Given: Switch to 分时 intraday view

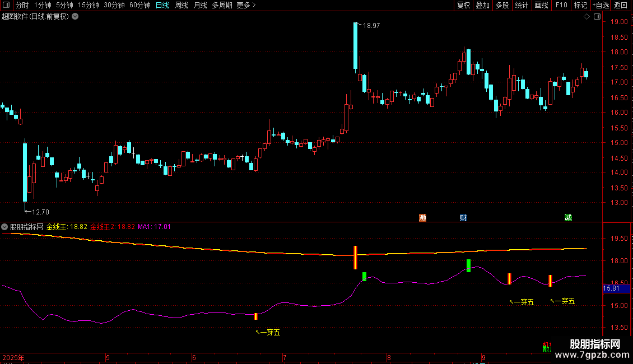Looking at the screenshot, I should 22,5.
